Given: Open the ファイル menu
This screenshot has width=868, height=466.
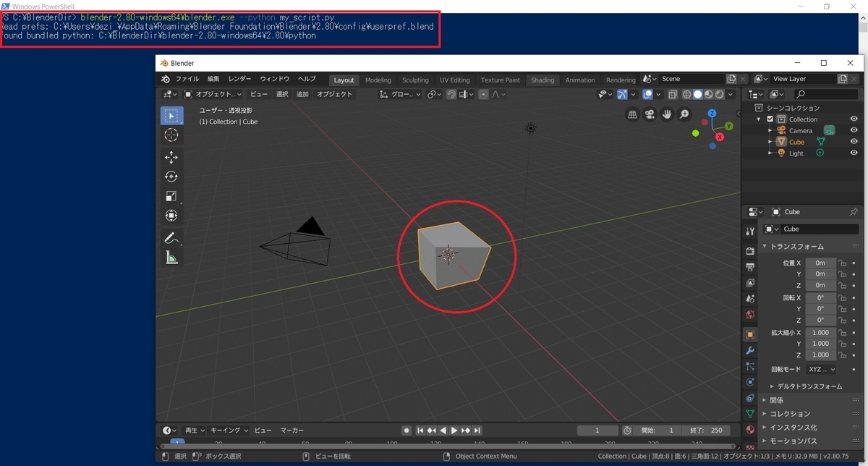Looking at the screenshot, I should (187, 79).
